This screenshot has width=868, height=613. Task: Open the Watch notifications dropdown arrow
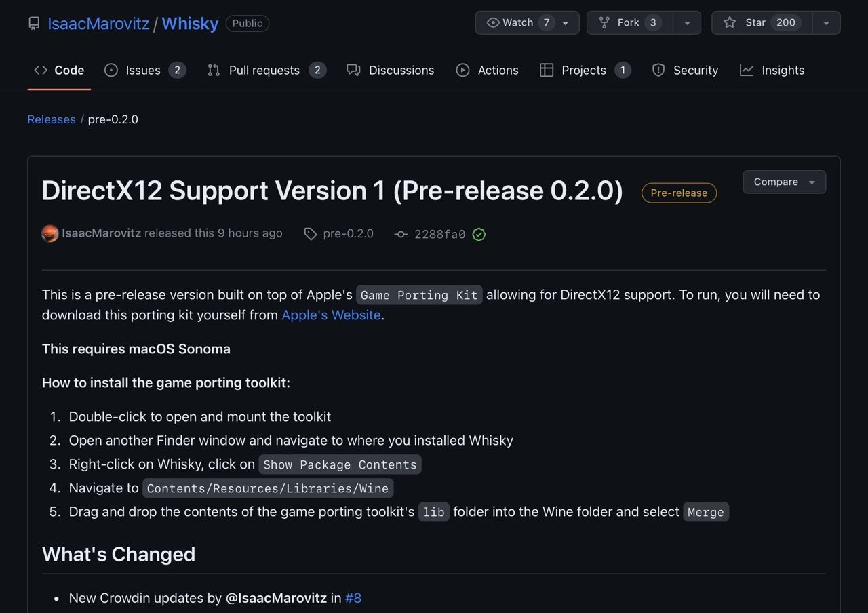click(566, 22)
